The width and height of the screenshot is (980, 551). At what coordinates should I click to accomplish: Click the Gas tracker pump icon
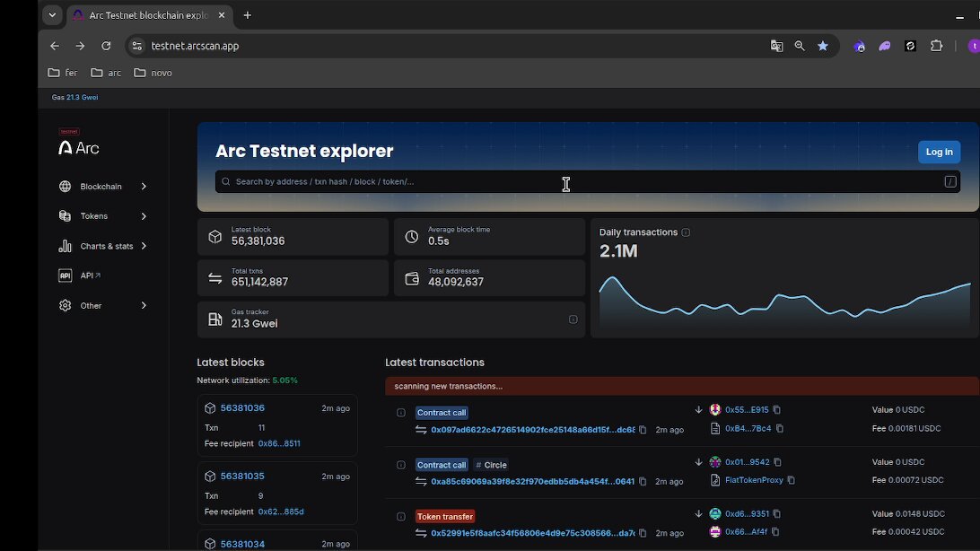[215, 319]
